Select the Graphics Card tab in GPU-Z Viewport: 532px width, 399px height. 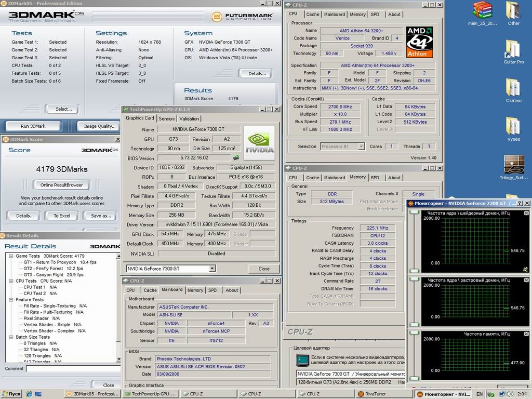tap(140, 118)
